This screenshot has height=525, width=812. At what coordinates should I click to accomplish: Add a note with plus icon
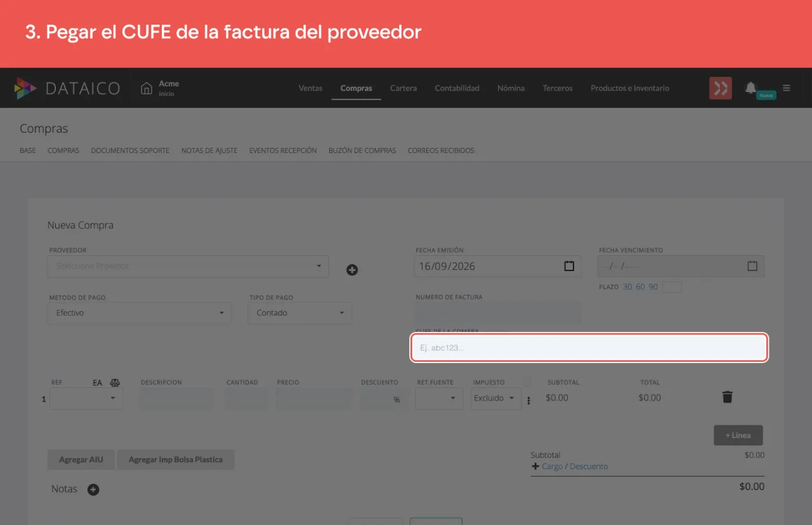[93, 489]
